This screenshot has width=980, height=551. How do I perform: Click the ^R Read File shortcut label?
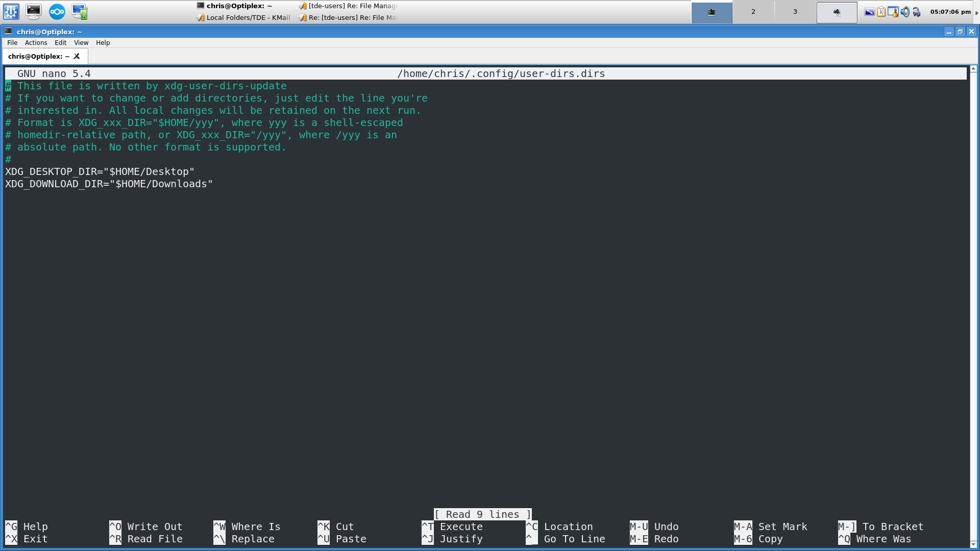pos(146,539)
